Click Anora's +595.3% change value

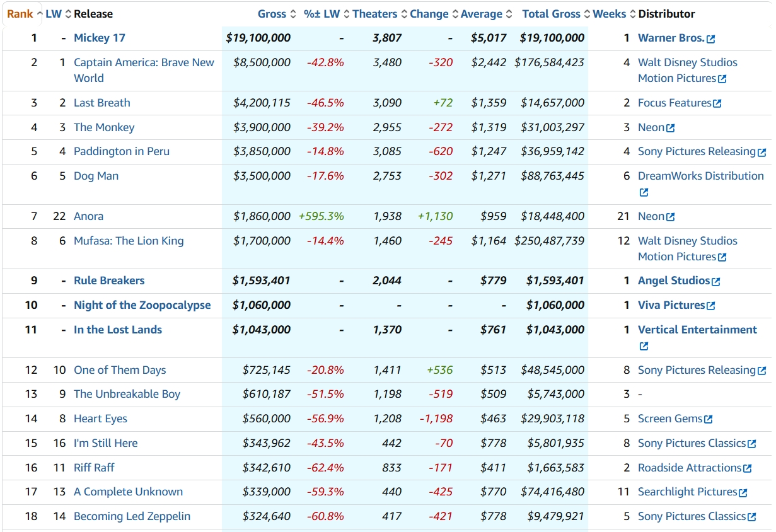click(321, 216)
